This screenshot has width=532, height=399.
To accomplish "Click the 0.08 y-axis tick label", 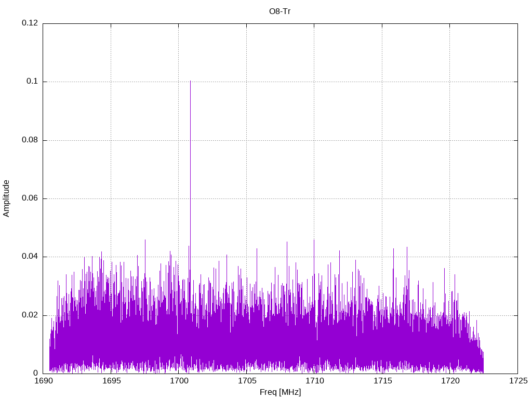I will coord(30,140).
